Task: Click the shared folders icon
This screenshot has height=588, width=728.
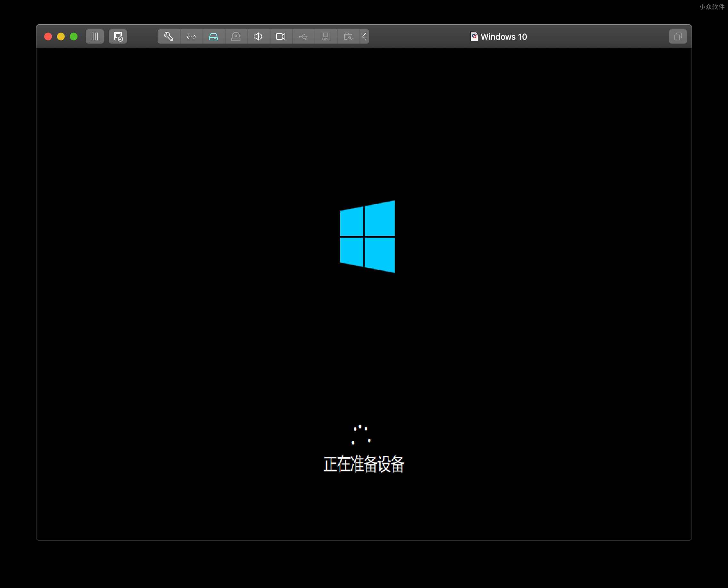Action: [x=348, y=37]
